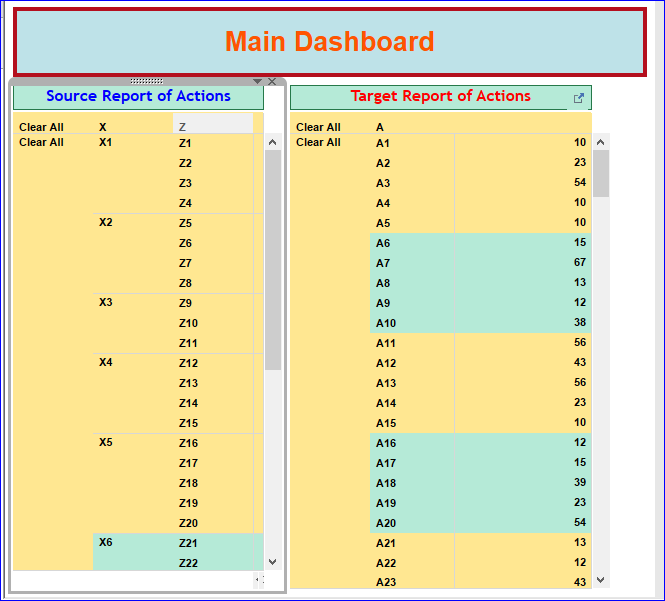Screen dimensions: 665x601
Task: Select the Z9 cell
Action: 185,303
